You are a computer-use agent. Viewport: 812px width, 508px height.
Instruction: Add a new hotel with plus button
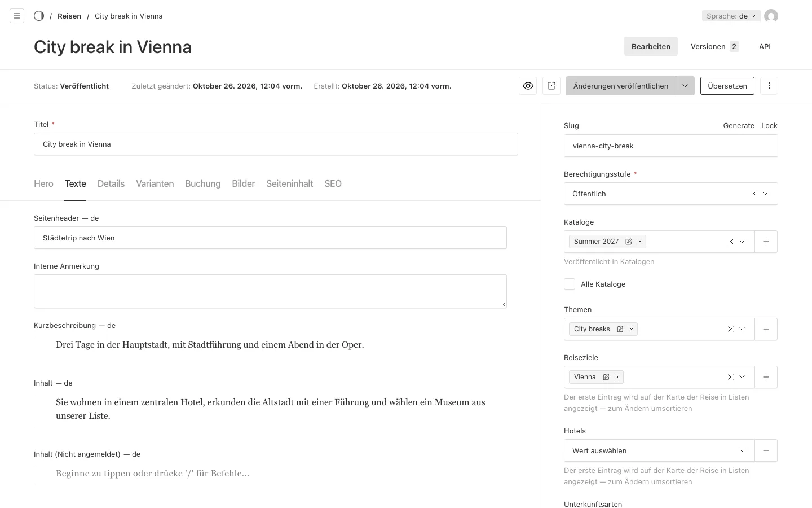tap(766, 450)
